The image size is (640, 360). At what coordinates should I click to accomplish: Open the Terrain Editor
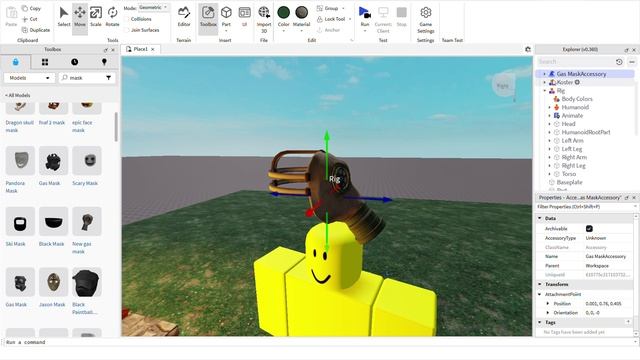(184, 18)
